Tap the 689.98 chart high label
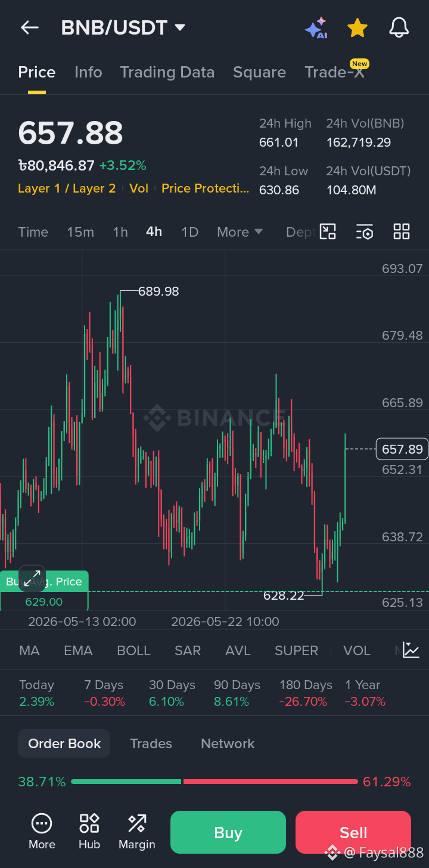 coord(158,292)
